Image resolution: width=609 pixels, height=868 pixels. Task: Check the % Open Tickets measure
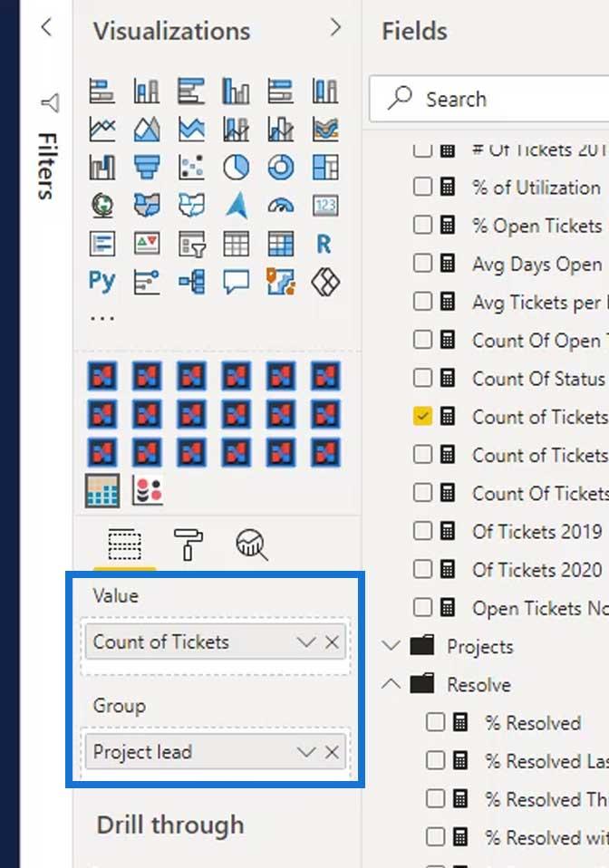click(422, 225)
